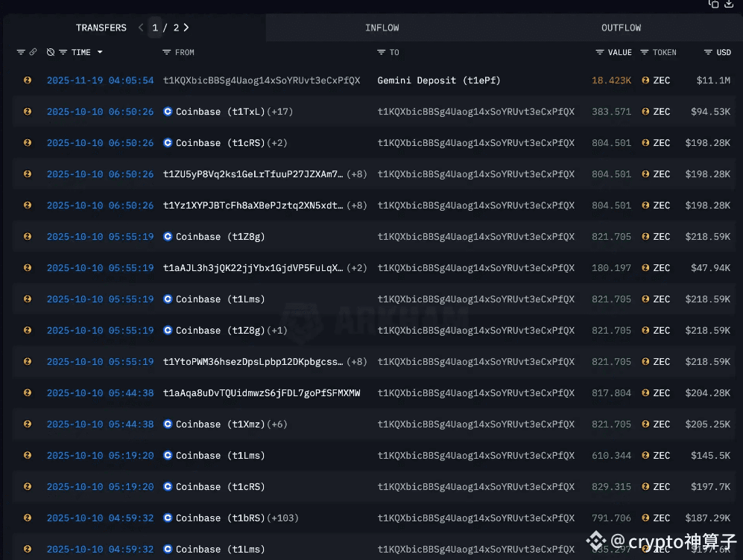Click the blocked-circle icon beside TIME filter
Screen dimensions: 743x560
(51, 52)
